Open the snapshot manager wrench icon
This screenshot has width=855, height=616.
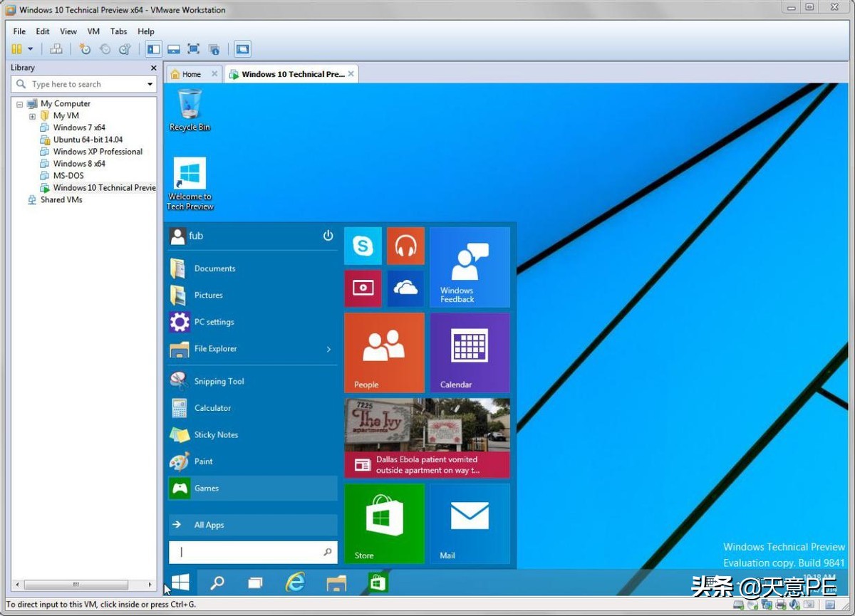pyautogui.click(x=125, y=49)
